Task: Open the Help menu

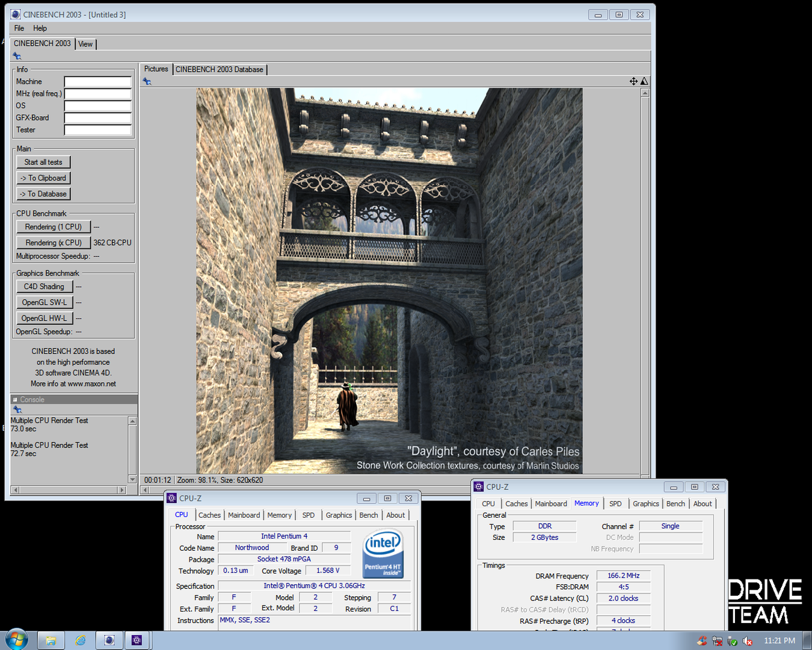Action: point(40,28)
